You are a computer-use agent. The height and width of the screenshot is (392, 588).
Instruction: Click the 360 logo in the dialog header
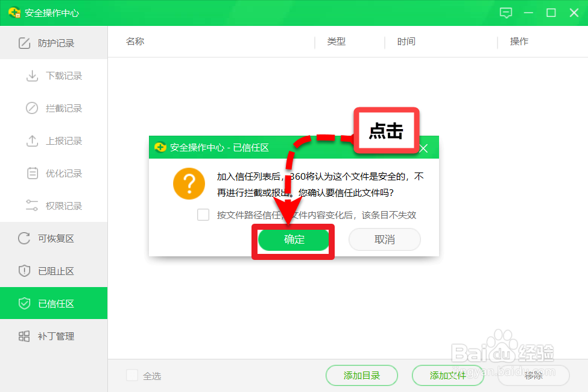[x=160, y=147]
